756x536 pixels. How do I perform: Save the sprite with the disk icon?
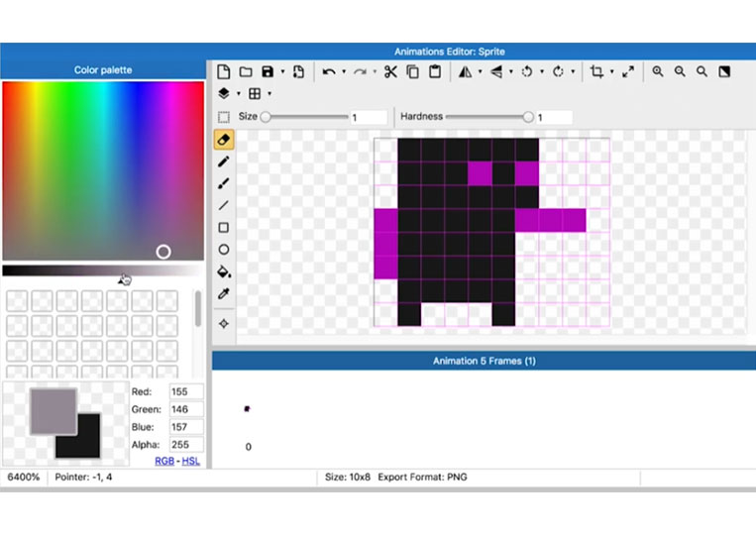tap(268, 71)
